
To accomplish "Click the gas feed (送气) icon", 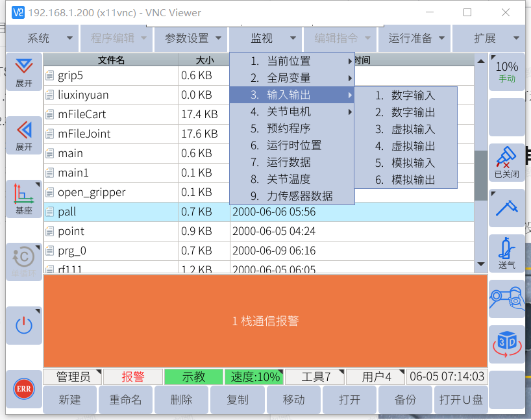I will pos(506,253).
